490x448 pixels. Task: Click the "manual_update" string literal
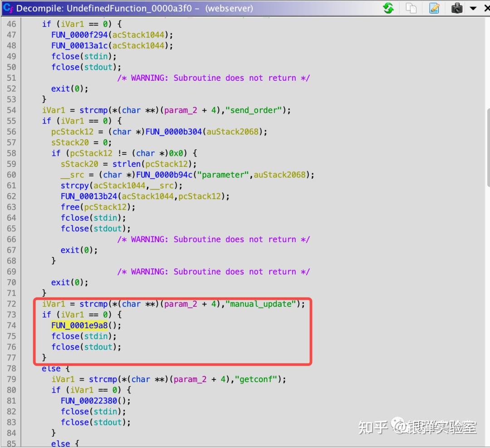(x=260, y=304)
